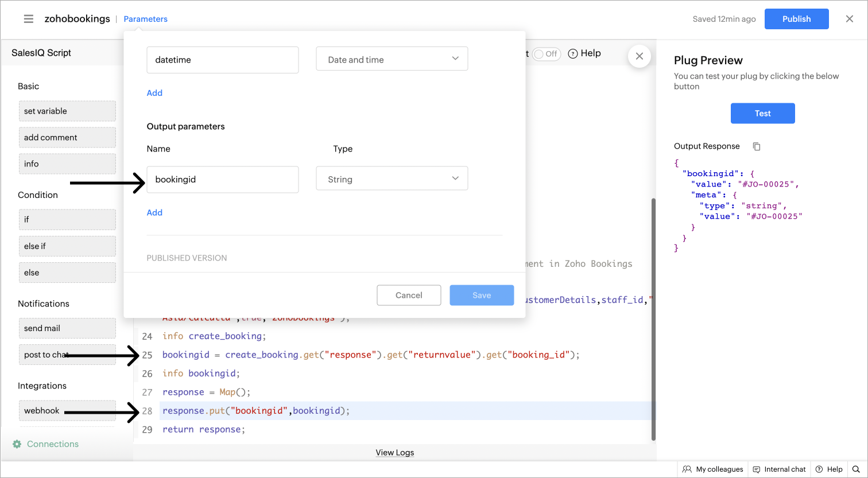Open the search icon in bottom bar
The width and height of the screenshot is (868, 478).
pyautogui.click(x=856, y=469)
